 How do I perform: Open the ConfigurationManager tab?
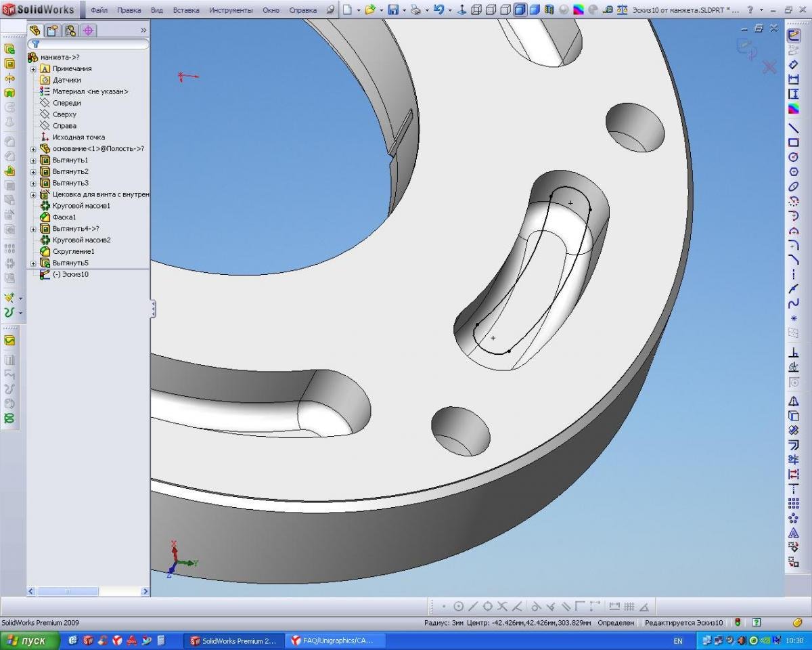tap(70, 30)
